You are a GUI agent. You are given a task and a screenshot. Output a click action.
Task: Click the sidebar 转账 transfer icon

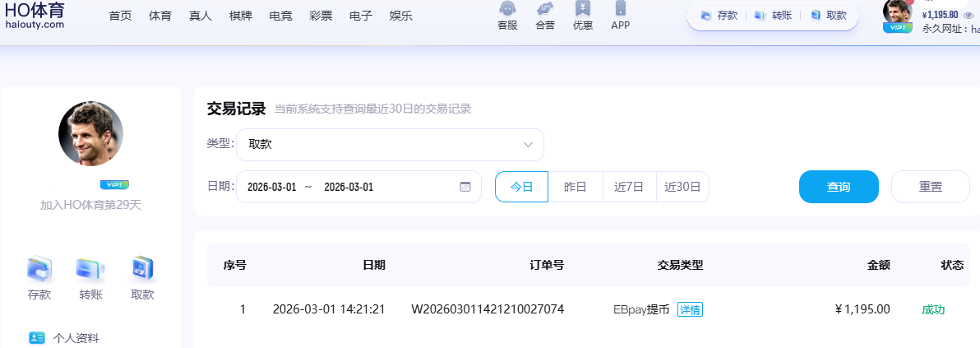coord(90,270)
